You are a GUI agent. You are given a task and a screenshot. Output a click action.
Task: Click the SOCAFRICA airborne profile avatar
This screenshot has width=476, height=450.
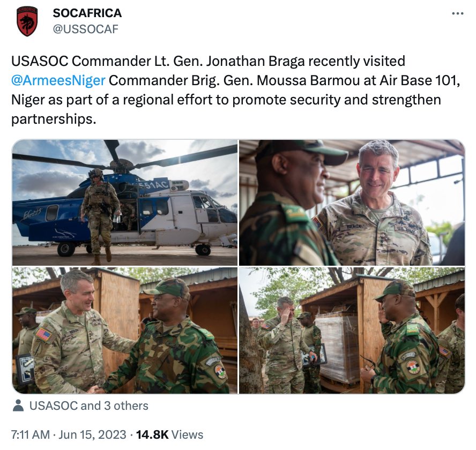27,21
